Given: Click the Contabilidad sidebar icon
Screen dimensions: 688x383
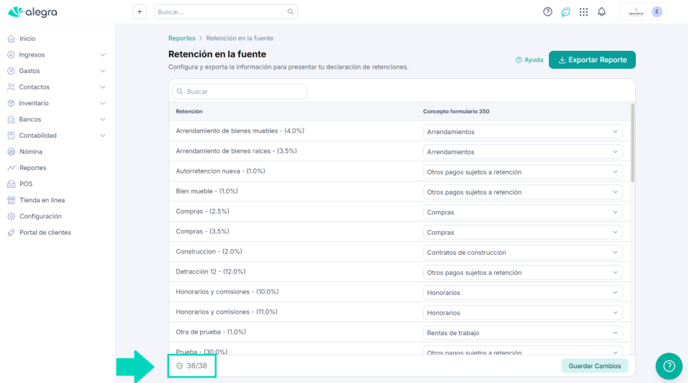Looking at the screenshot, I should (11, 136).
